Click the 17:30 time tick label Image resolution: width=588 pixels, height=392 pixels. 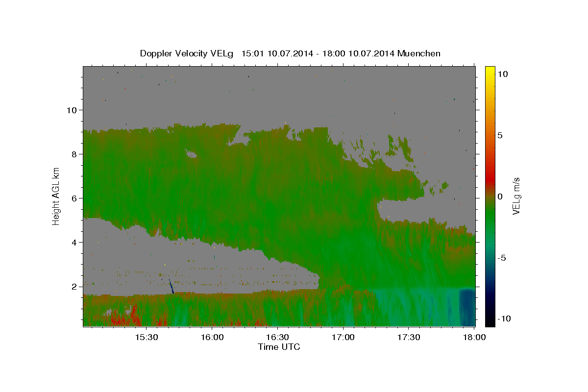coord(409,338)
